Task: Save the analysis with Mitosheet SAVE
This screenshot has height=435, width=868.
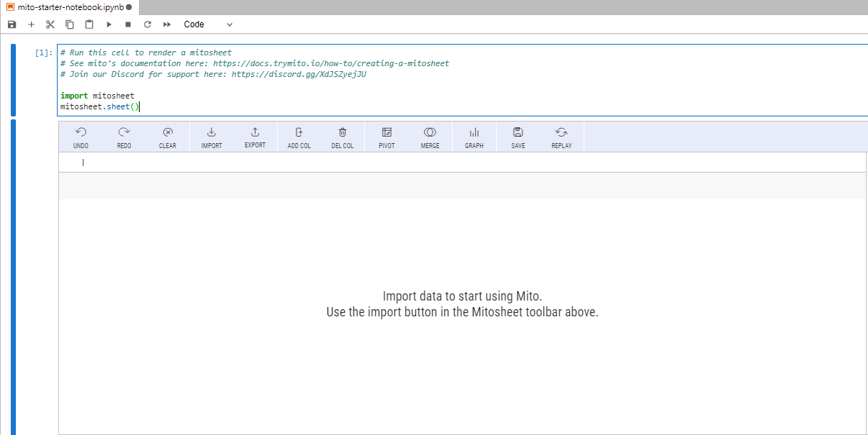Action: [x=518, y=137]
